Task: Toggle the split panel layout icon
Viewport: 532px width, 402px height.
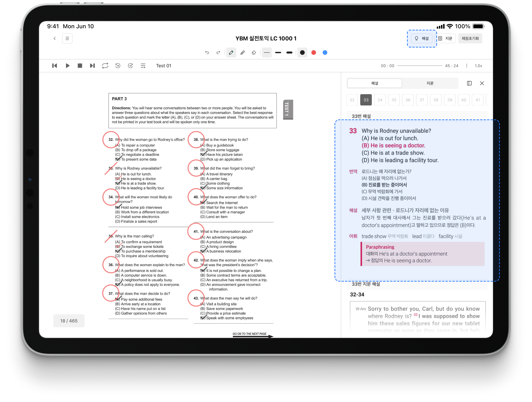Action: [469, 83]
